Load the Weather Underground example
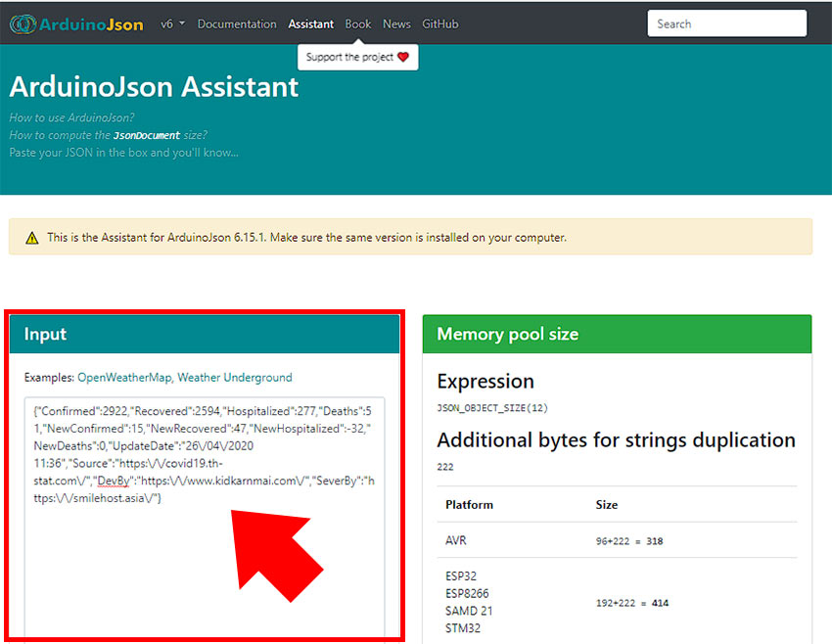Screen dimensions: 832x644 coord(234,377)
